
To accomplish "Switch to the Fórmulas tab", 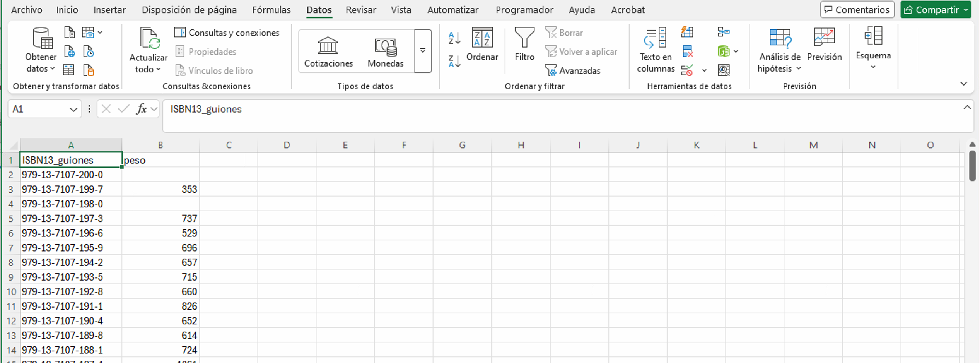I will 271,10.
